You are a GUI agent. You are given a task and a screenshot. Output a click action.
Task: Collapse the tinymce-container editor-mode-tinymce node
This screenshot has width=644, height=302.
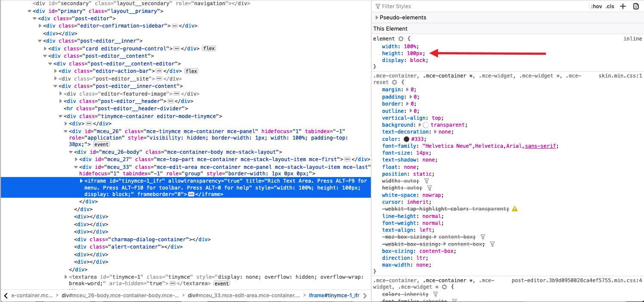click(x=61, y=116)
